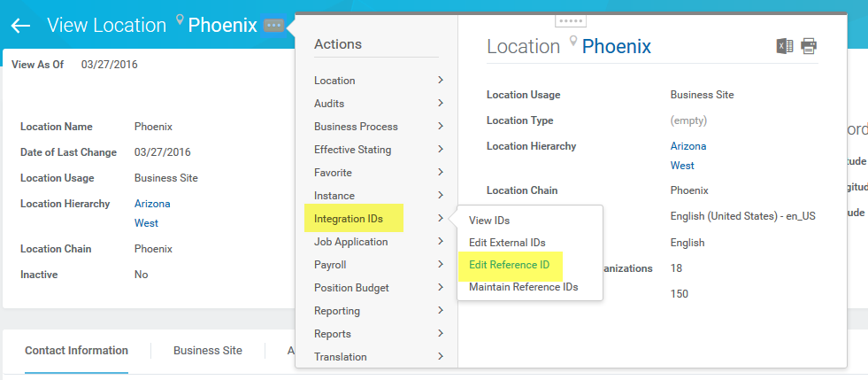Expand the Business Process submenu chevron
Image resolution: width=868 pixels, height=380 pixels.
[x=441, y=127]
